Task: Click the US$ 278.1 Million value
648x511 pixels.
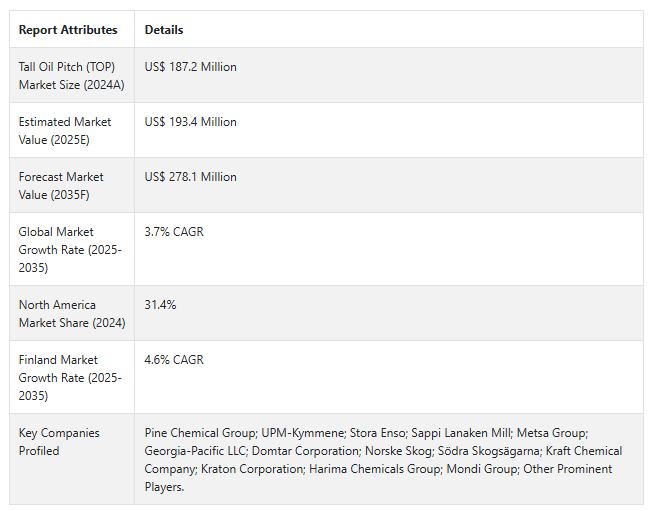Action: (191, 177)
